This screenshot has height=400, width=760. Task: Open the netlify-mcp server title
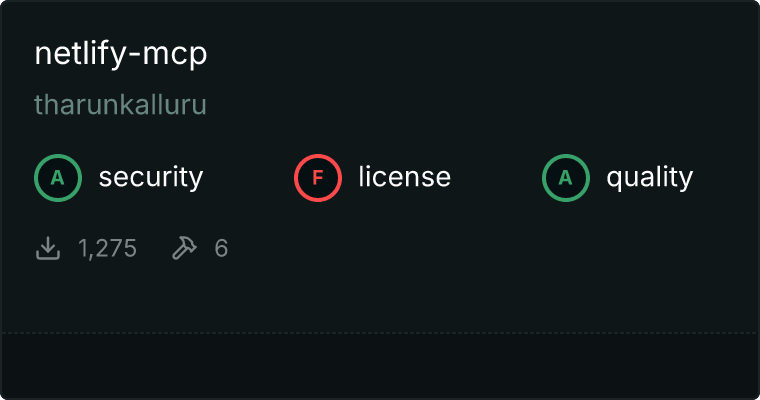pos(121,54)
